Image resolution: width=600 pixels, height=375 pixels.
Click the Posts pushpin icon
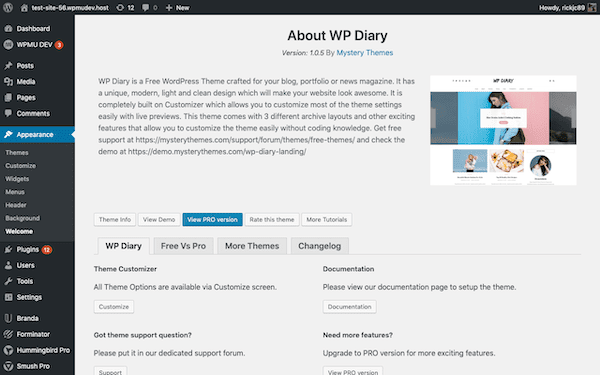8,66
